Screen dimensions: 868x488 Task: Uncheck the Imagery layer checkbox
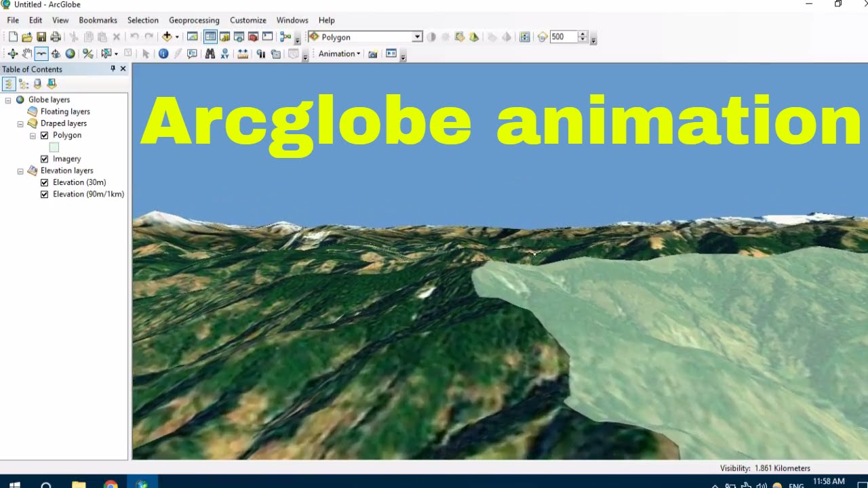[45, 159]
